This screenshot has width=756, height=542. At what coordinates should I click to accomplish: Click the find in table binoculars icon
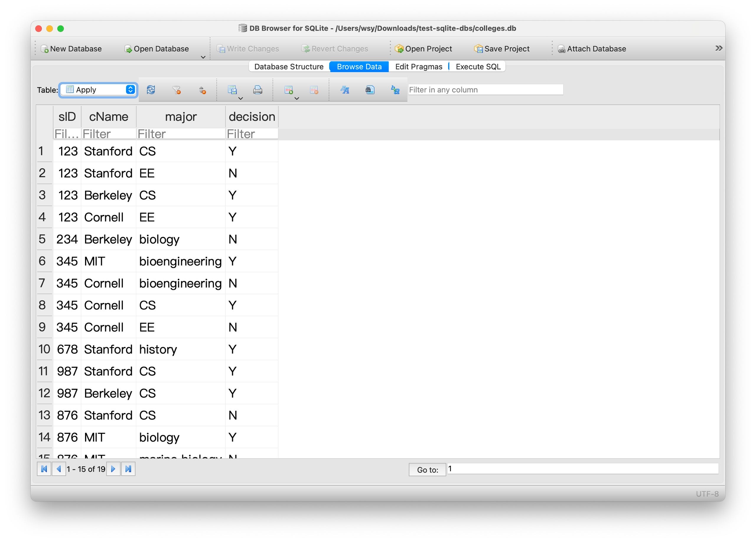pyautogui.click(x=370, y=90)
